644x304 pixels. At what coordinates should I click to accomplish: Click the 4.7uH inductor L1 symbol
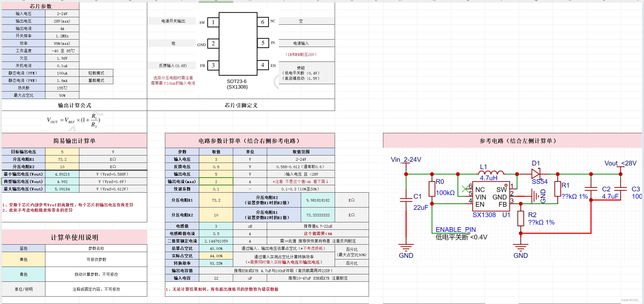491,174
